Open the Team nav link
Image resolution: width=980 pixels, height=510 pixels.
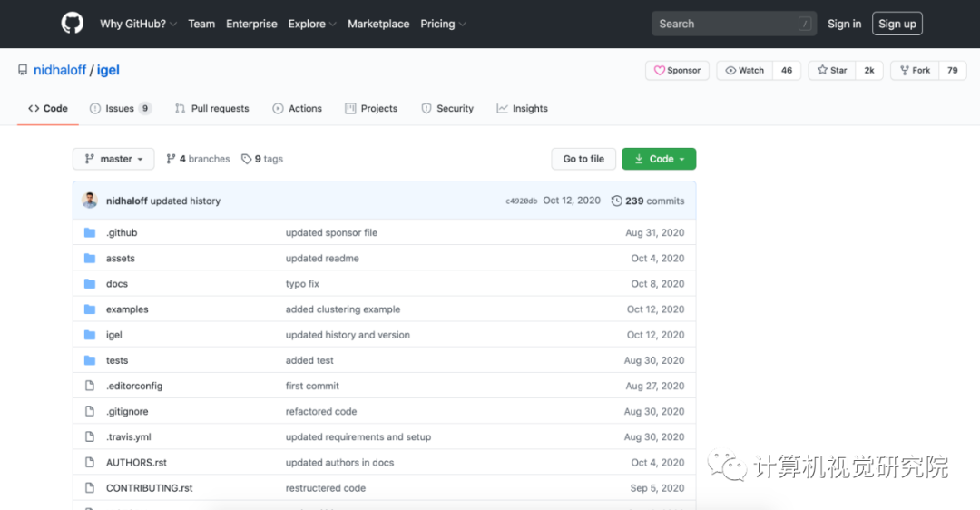tap(201, 24)
